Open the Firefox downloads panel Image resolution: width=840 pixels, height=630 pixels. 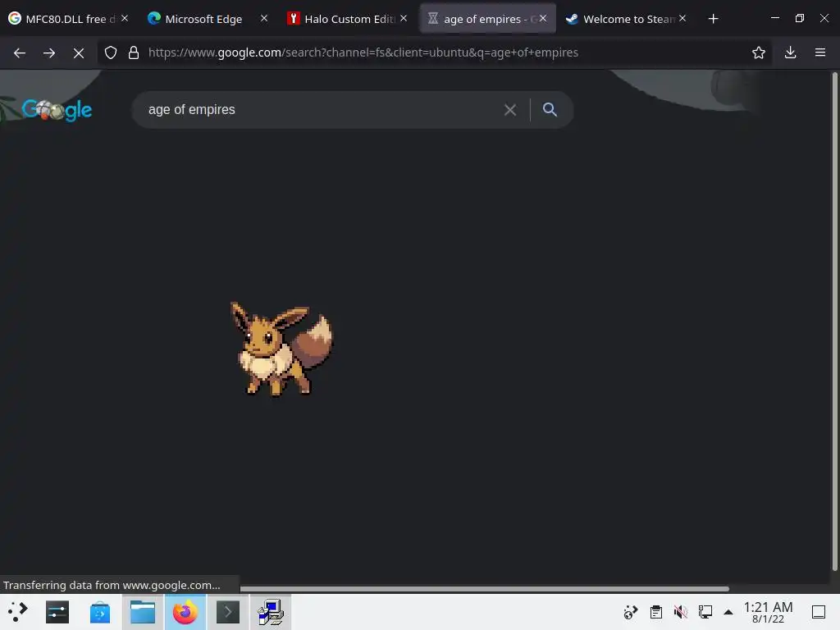pos(790,52)
